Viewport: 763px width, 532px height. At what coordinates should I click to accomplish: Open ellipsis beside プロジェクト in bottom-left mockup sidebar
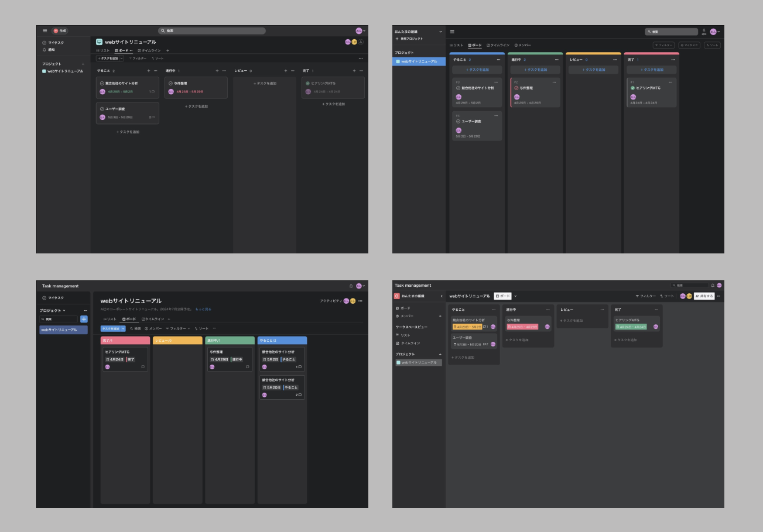(x=85, y=310)
